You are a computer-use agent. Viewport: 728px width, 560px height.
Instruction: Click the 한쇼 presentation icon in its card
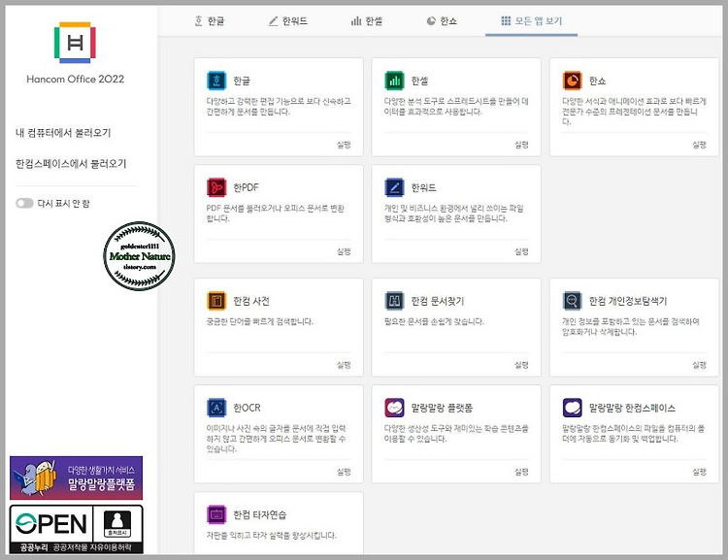tap(572, 81)
